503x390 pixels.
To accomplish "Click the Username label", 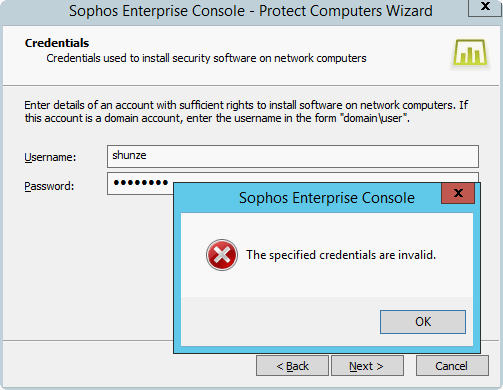I will coord(50,157).
